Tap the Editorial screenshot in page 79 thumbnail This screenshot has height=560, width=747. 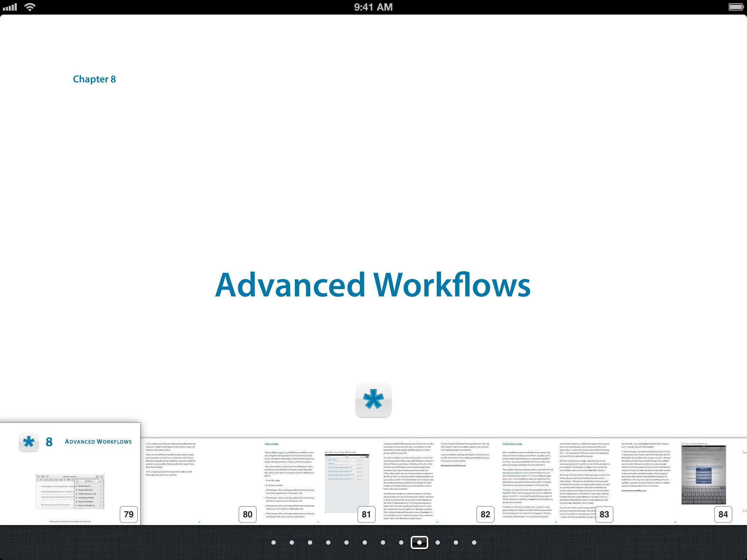pyautogui.click(x=70, y=491)
